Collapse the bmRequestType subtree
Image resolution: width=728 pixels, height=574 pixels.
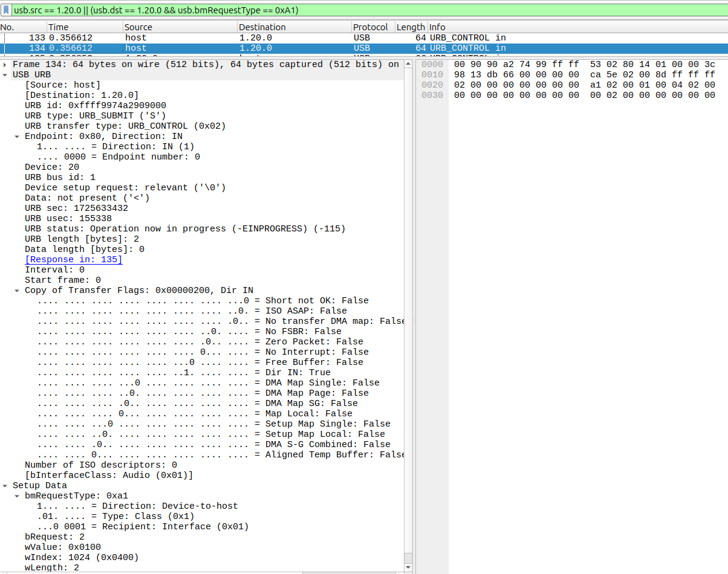(x=16, y=495)
